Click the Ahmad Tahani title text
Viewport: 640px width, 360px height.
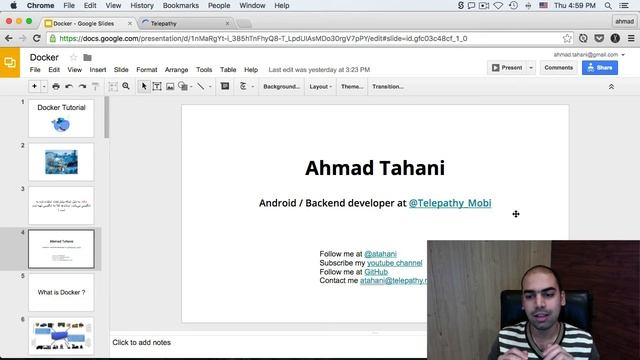(375, 168)
